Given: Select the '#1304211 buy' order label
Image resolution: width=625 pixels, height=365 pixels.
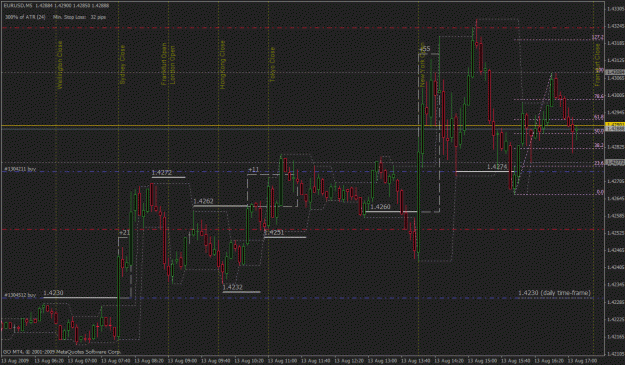Looking at the screenshot, I should (x=20, y=169).
